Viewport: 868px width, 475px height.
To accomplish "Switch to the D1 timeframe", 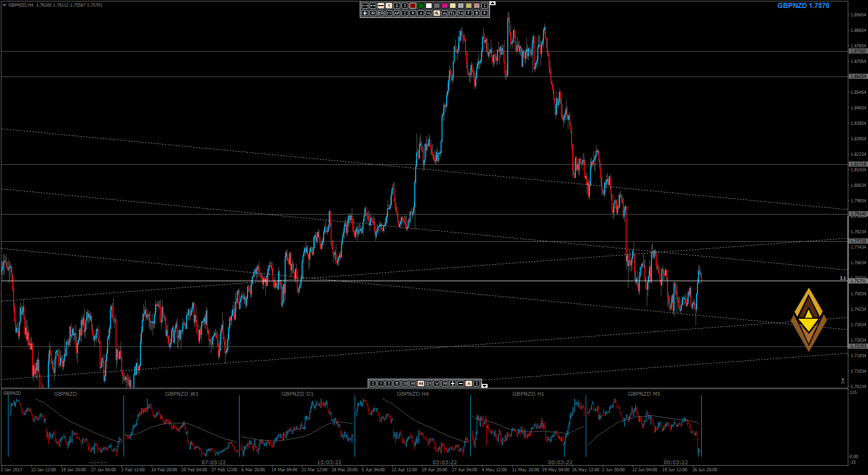I will click(429, 383).
